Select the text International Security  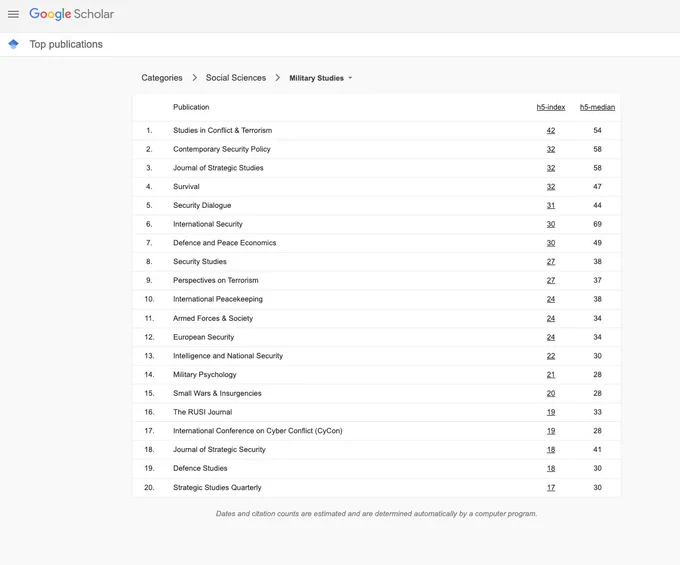208,224
